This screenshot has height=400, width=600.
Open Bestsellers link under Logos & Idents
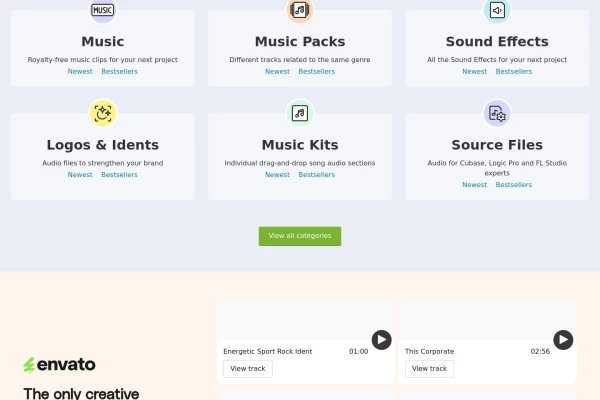(x=119, y=175)
